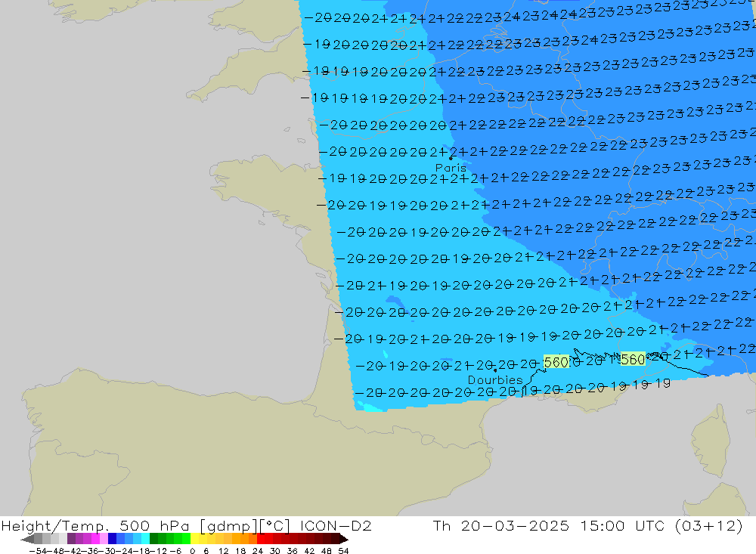
Task: Click the -6 value on legend scale
Action: (175, 551)
